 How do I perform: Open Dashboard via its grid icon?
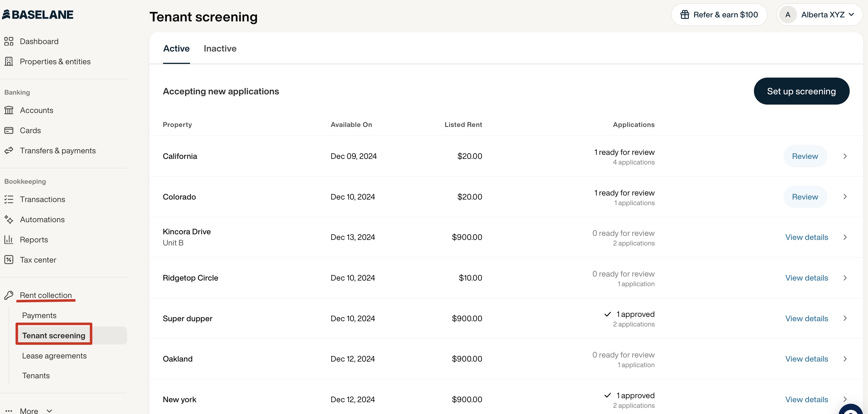pos(9,41)
